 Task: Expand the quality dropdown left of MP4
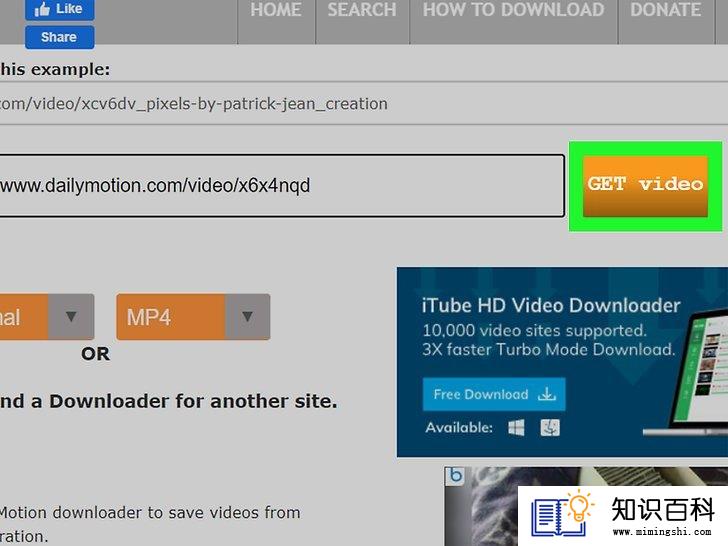coord(71,317)
